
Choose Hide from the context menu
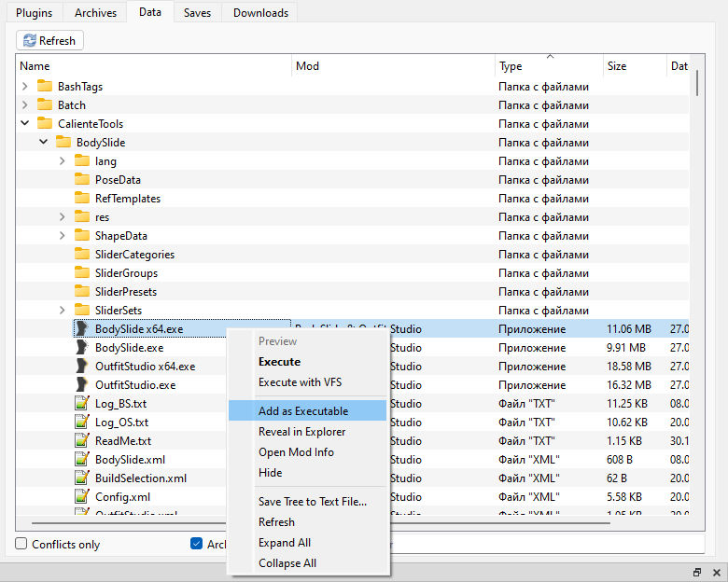point(308,473)
